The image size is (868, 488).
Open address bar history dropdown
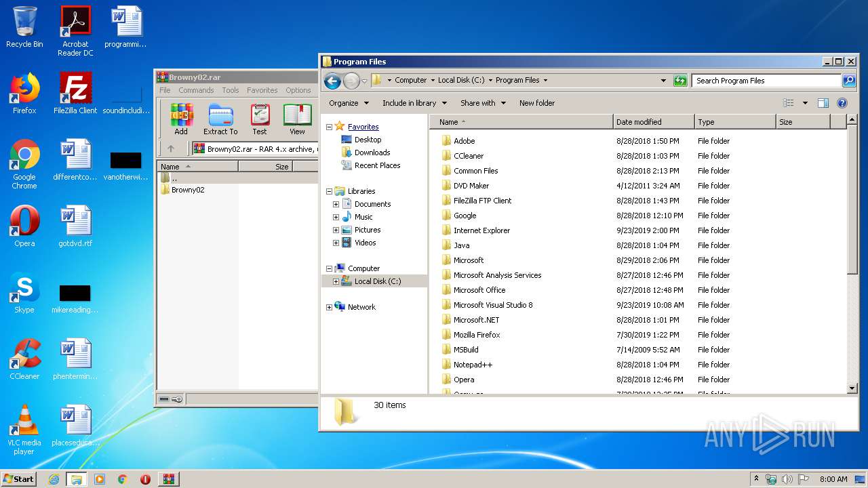pyautogui.click(x=663, y=81)
